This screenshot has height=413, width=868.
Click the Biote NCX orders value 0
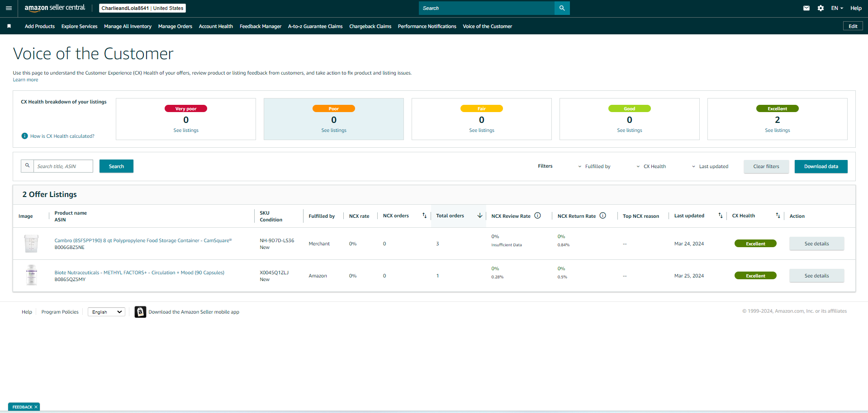(x=384, y=276)
